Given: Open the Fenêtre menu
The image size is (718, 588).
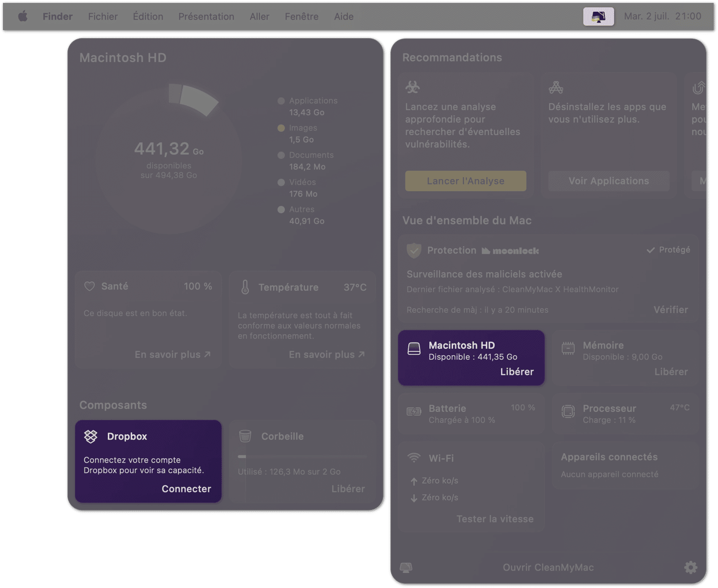Looking at the screenshot, I should pyautogui.click(x=301, y=17).
